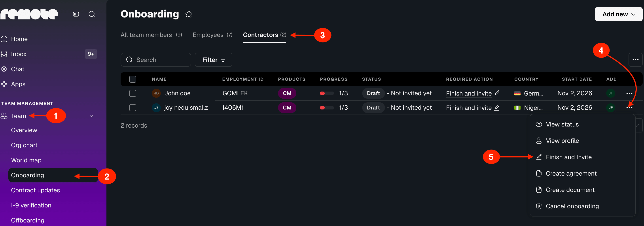Image resolution: width=644 pixels, height=226 pixels.
Task: Open the Filter options
Action: click(213, 59)
